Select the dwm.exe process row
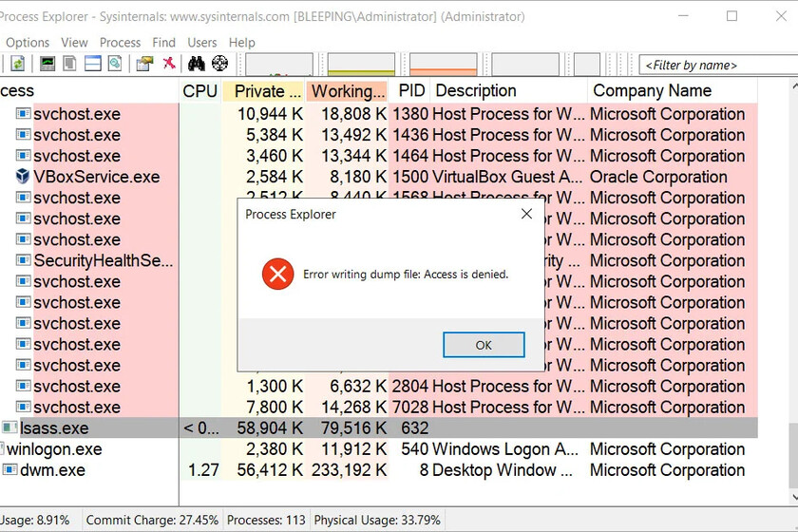Screen dimensions: 798x532 coord(379,470)
